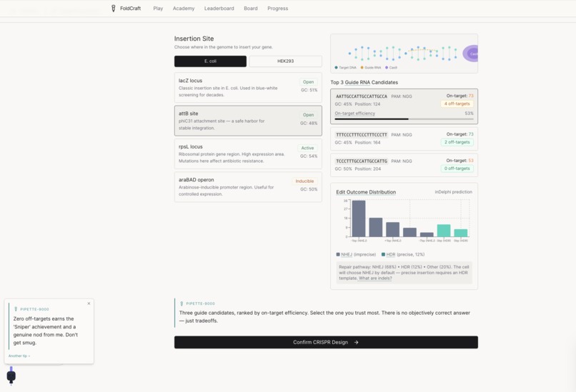The image size is (576, 392).
Task: Close the PIPETTE-9000 tip popup
Action: [89, 303]
